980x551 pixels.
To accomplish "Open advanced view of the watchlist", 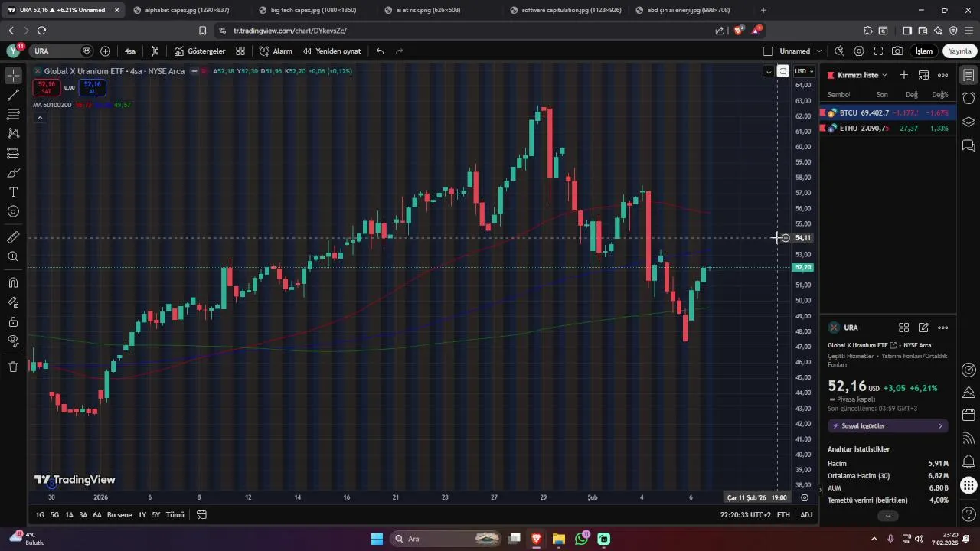I will (x=923, y=75).
